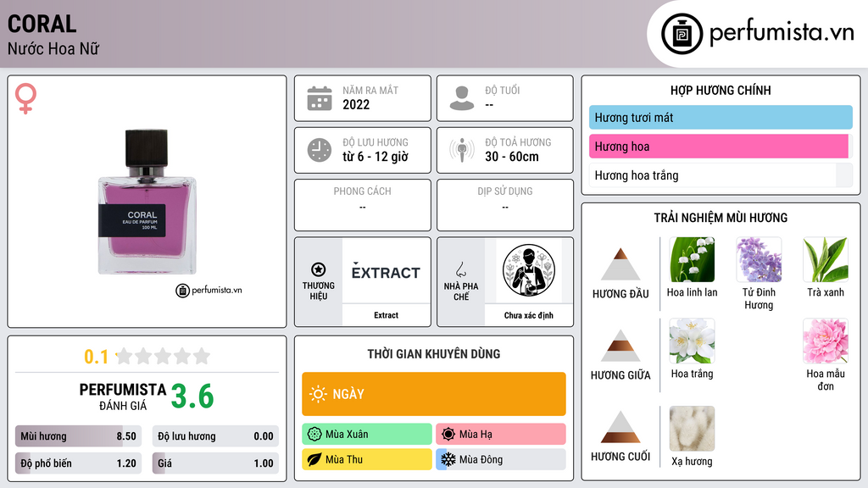Click the sillage icon beside Độ toả hương
Viewport: 868px width, 488px height.
click(462, 150)
